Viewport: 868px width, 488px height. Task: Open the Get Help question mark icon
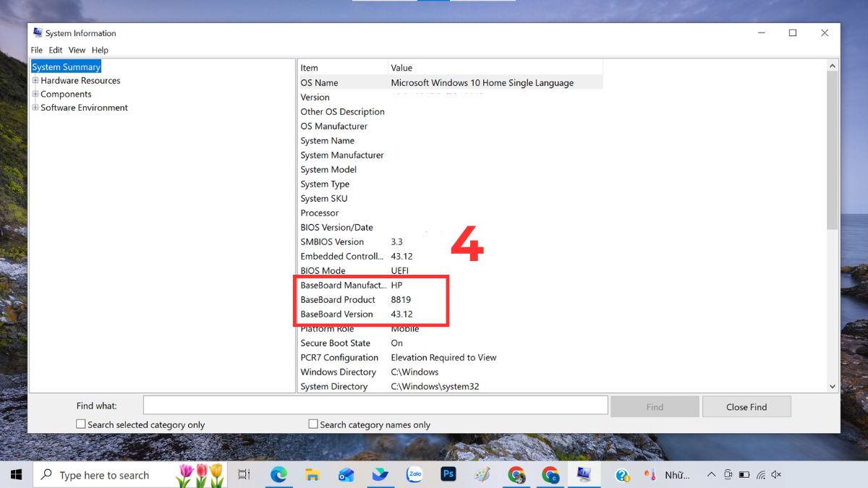(x=623, y=475)
